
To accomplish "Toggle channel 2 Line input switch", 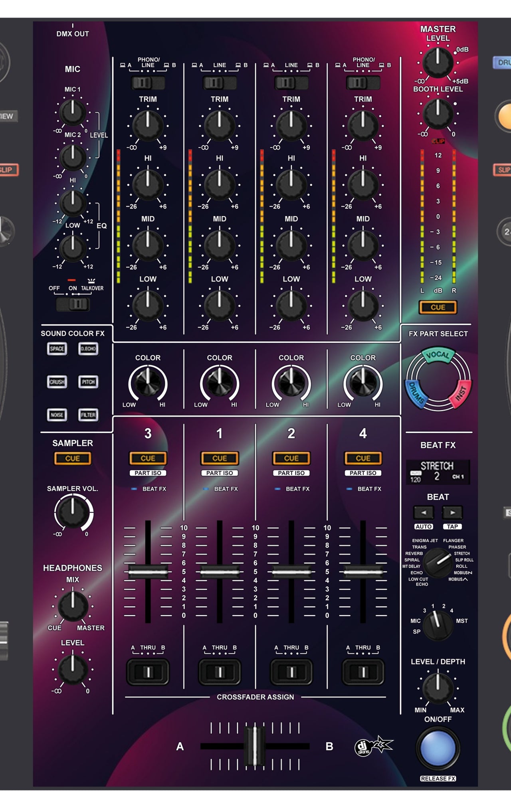I will coord(291,83).
